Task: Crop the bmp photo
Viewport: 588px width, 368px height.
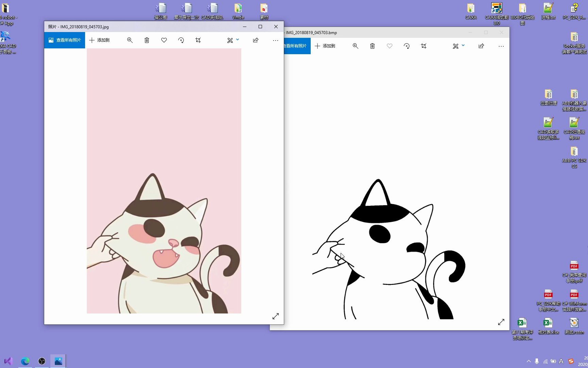Action: (424, 46)
